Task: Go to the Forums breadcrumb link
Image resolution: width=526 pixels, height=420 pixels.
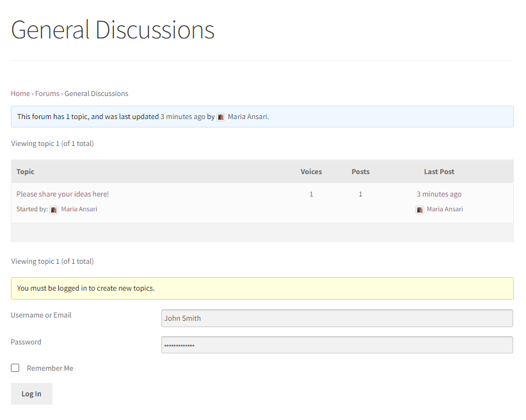Action: (47, 93)
